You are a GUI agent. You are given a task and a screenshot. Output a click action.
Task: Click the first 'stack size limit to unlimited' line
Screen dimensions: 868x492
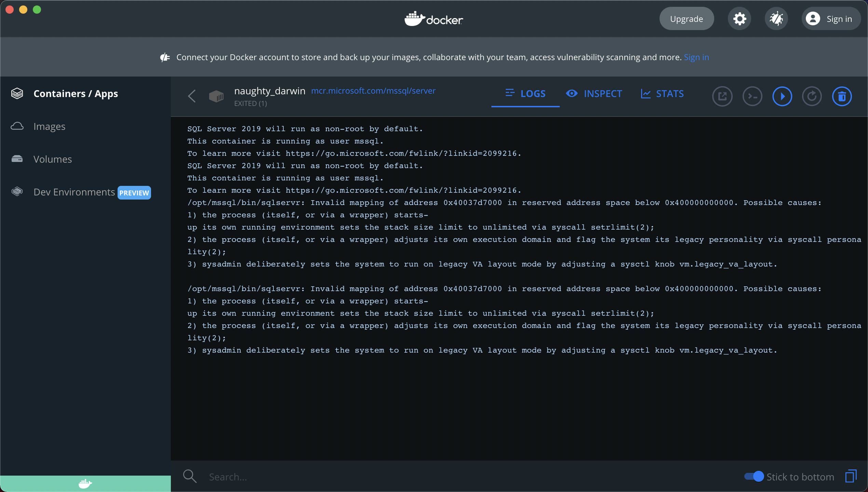[x=421, y=227]
